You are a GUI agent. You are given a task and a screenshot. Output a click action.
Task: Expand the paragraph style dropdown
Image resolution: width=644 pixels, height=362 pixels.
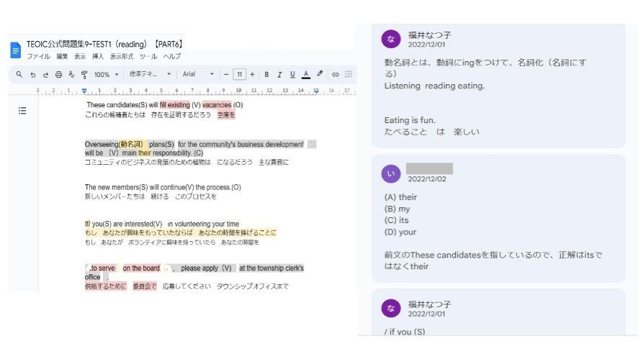click(149, 74)
